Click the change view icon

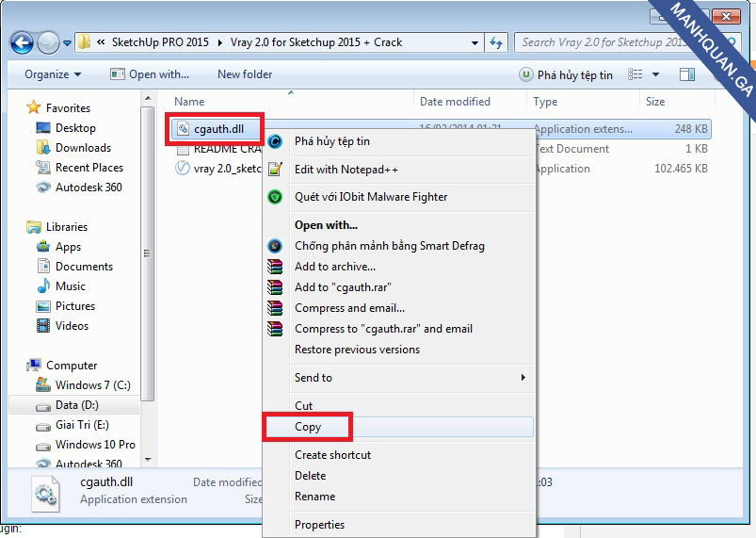[635, 74]
